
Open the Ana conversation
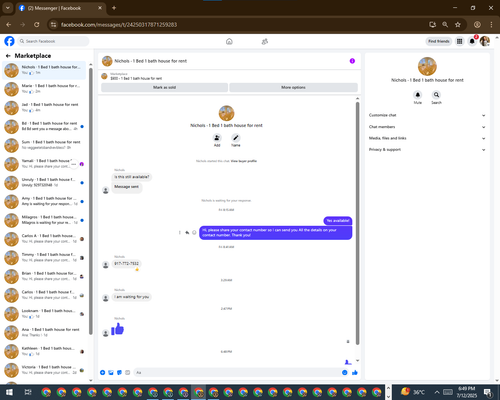point(44,332)
